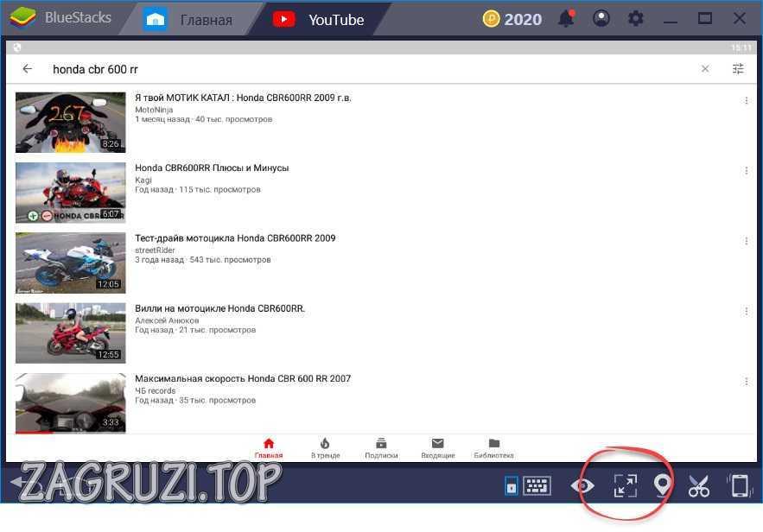Open title Honda CBR600RR Плюсы и Минусы
The width and height of the screenshot is (763, 532).
coord(212,168)
